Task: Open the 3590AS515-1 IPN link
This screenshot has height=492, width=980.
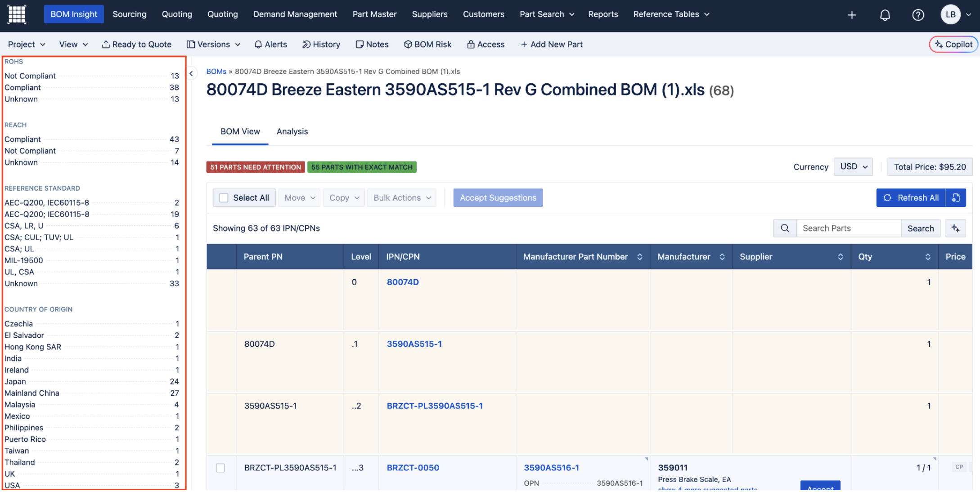Action: [x=414, y=344]
